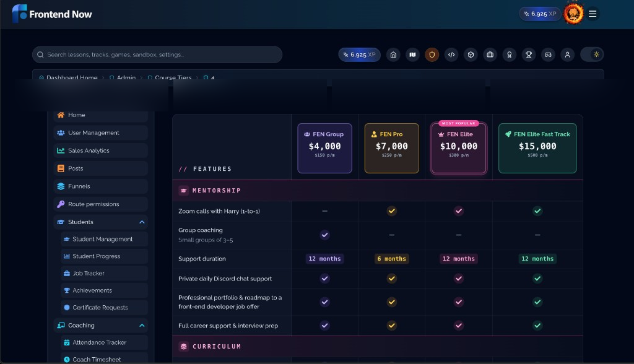Open Job Tracker sidebar item
Screen dimensions: 634x364
(x=104, y=274)
